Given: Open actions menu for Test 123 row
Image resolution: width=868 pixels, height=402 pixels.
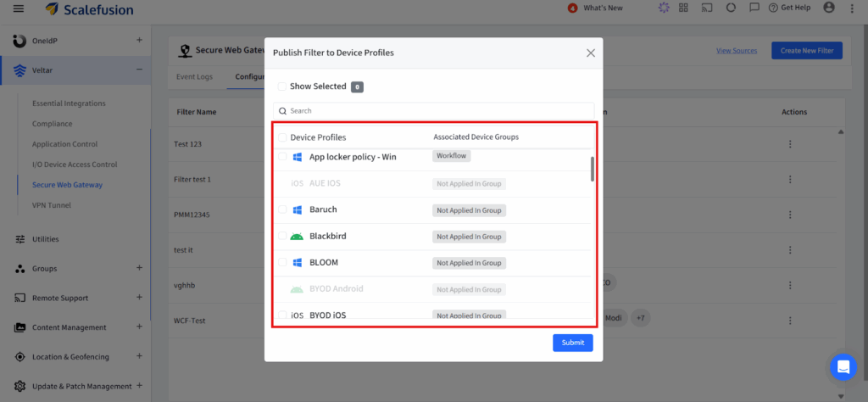Looking at the screenshot, I should (x=790, y=144).
